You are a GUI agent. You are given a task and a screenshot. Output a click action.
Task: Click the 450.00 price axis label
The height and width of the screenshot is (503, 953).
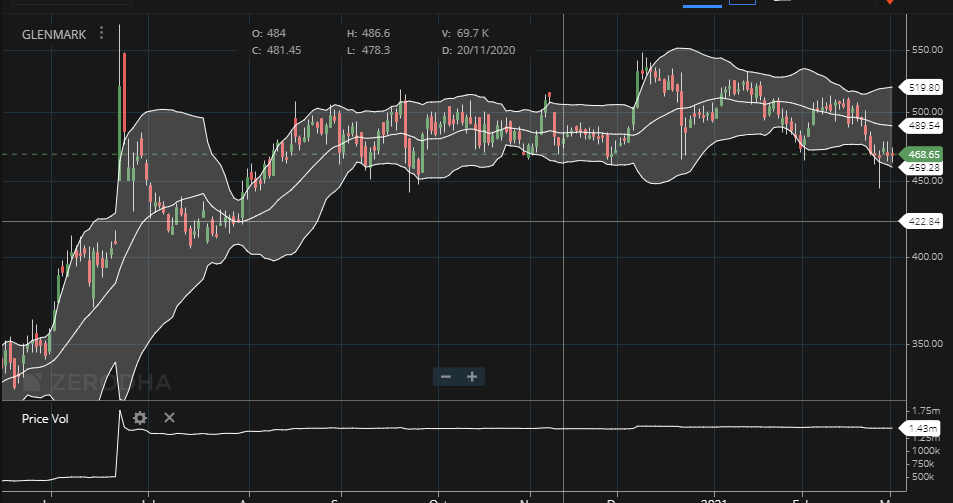[x=927, y=180]
